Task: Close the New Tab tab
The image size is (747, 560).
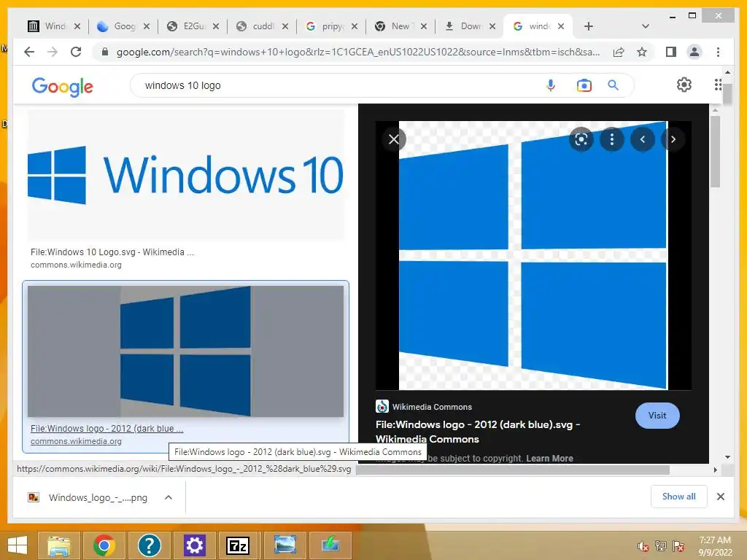Action: point(424,26)
